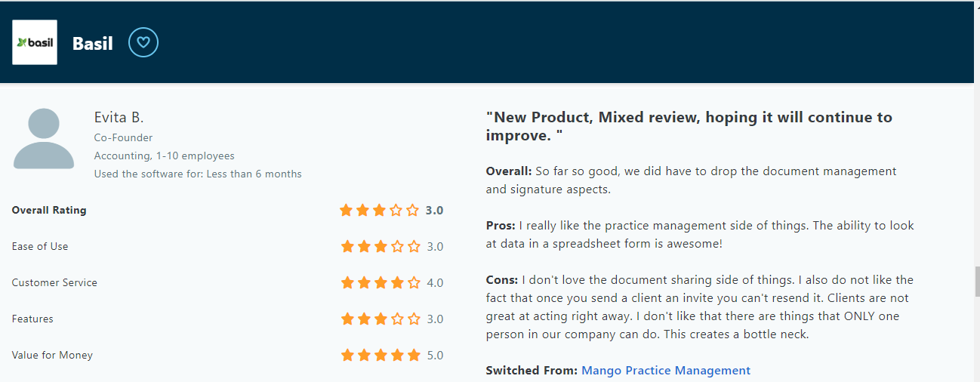Click the Overall Rating label
Viewport: 980px width, 382px height.
tap(49, 211)
